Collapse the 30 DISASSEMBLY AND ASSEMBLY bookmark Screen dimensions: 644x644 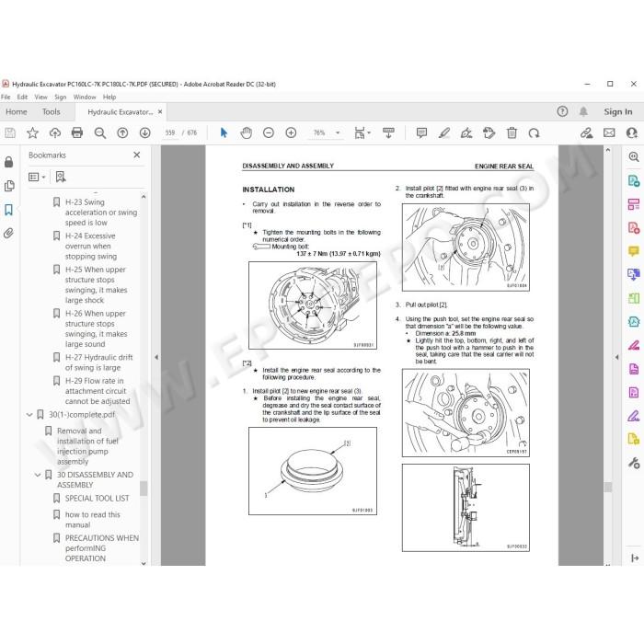(x=38, y=475)
